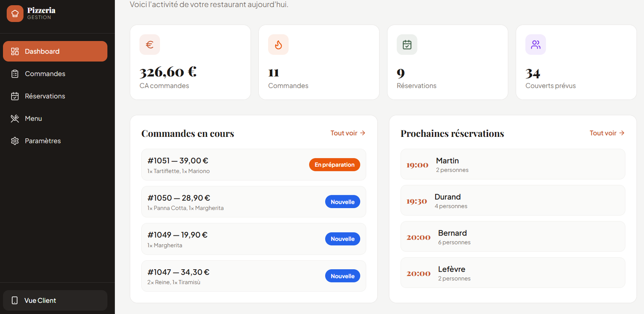Click the calendar-check icon on Réservations card

(x=407, y=45)
